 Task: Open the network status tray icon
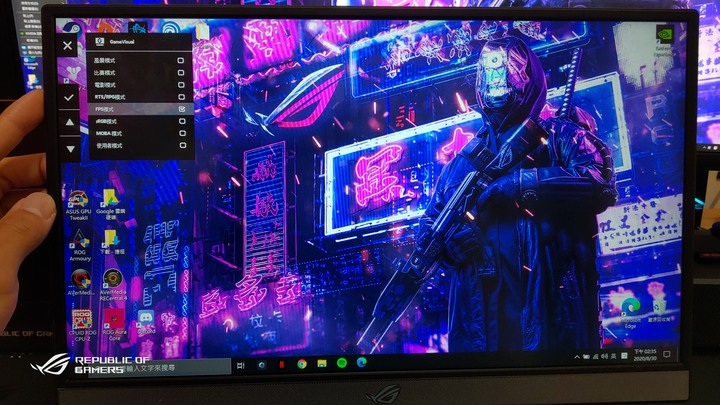(x=596, y=356)
